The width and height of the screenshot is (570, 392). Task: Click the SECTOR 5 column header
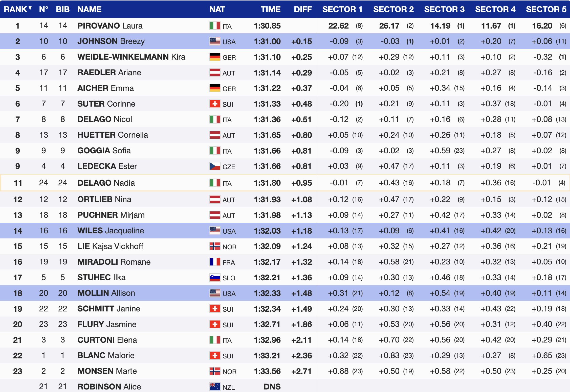pyautogui.click(x=546, y=9)
